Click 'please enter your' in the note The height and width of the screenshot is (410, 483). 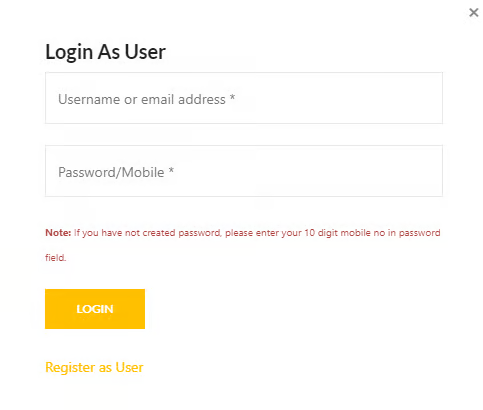pyautogui.click(x=263, y=233)
